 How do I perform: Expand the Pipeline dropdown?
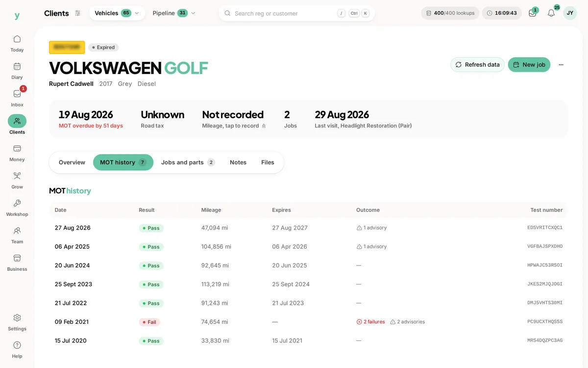[174, 13]
